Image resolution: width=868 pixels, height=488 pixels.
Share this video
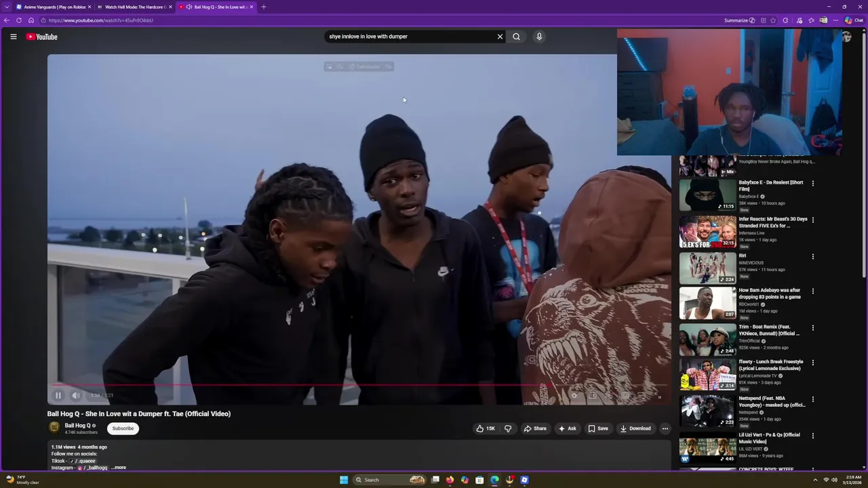pyautogui.click(x=535, y=428)
